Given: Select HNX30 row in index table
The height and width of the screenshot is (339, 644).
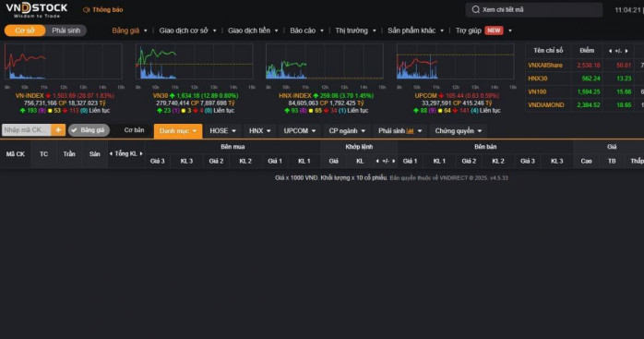Looking at the screenshot, I should point(584,79).
